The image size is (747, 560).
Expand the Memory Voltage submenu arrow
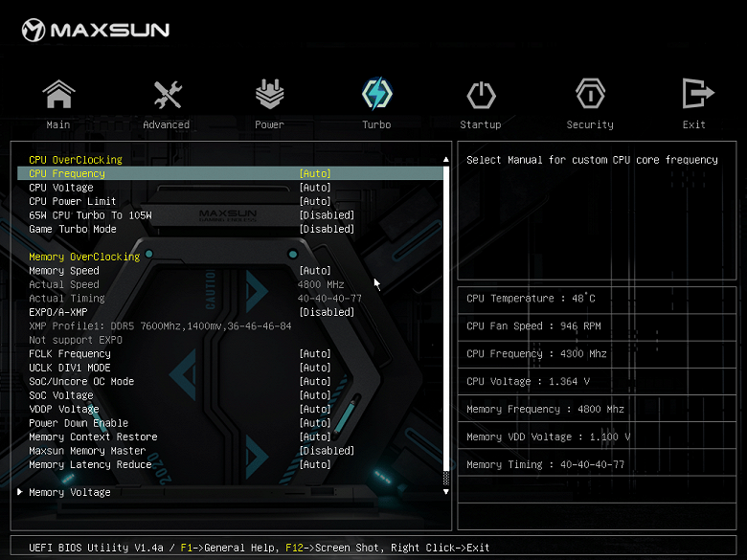pyautogui.click(x=20, y=491)
